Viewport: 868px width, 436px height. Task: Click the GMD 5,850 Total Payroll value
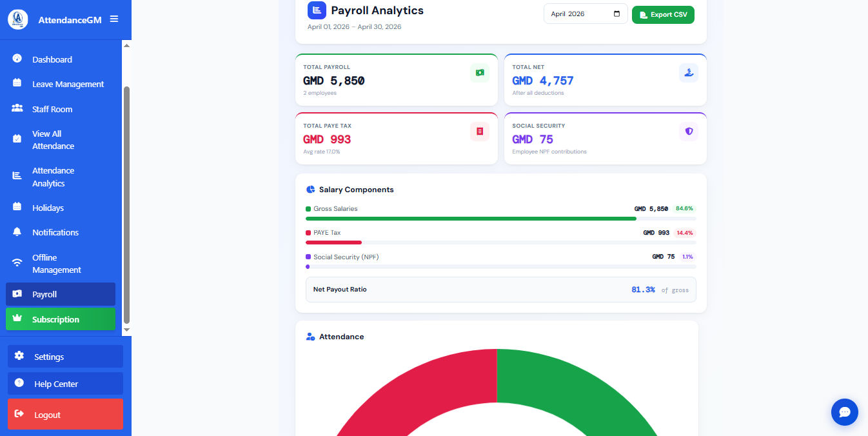[334, 81]
